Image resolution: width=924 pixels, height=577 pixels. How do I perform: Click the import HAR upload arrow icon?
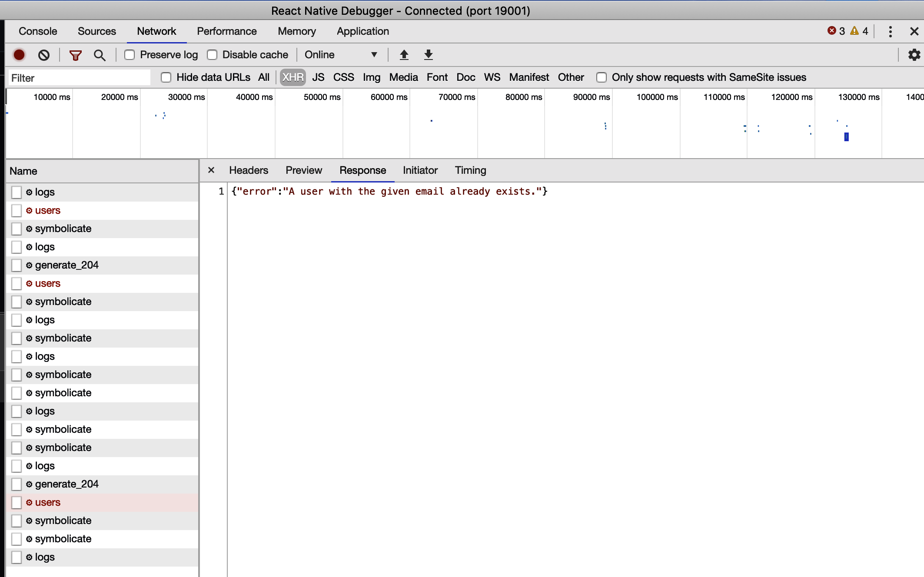coord(404,55)
